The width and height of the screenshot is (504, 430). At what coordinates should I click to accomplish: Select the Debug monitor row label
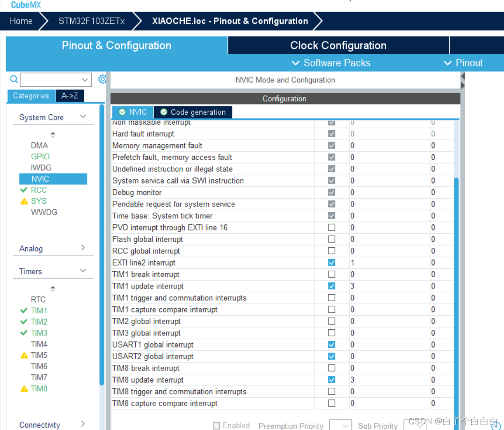137,193
